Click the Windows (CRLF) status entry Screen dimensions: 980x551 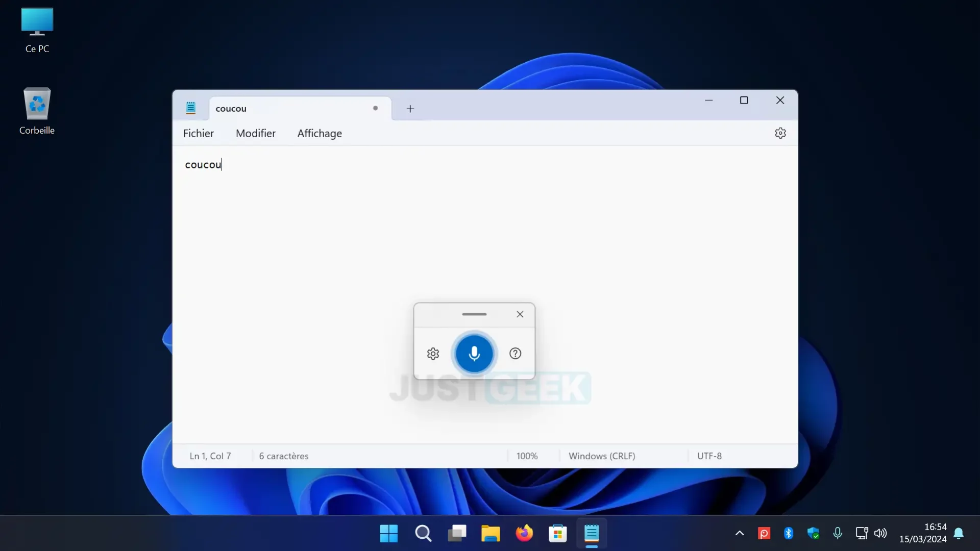point(602,456)
